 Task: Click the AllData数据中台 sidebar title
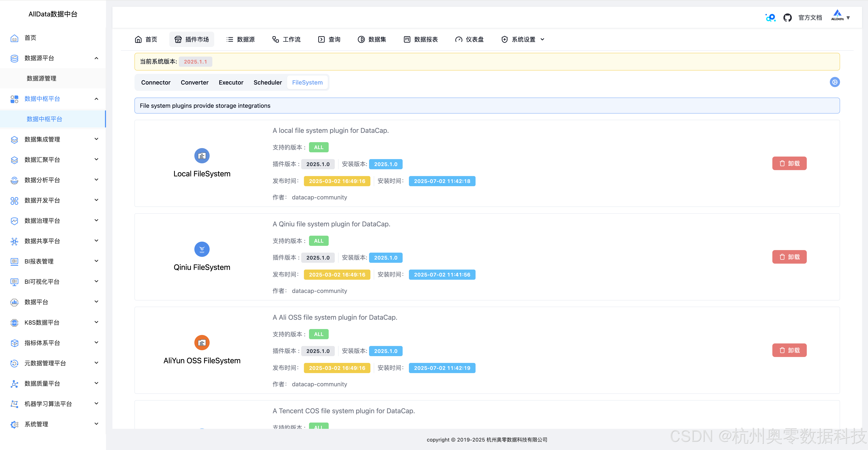[53, 14]
